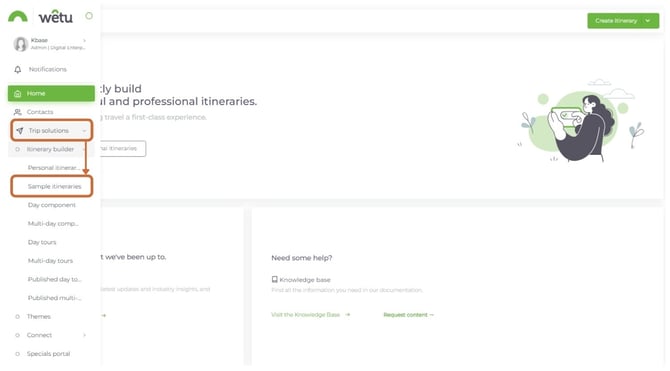The height and width of the screenshot is (371, 670).
Task: Open Day tours in the sidebar
Action: (x=42, y=242)
